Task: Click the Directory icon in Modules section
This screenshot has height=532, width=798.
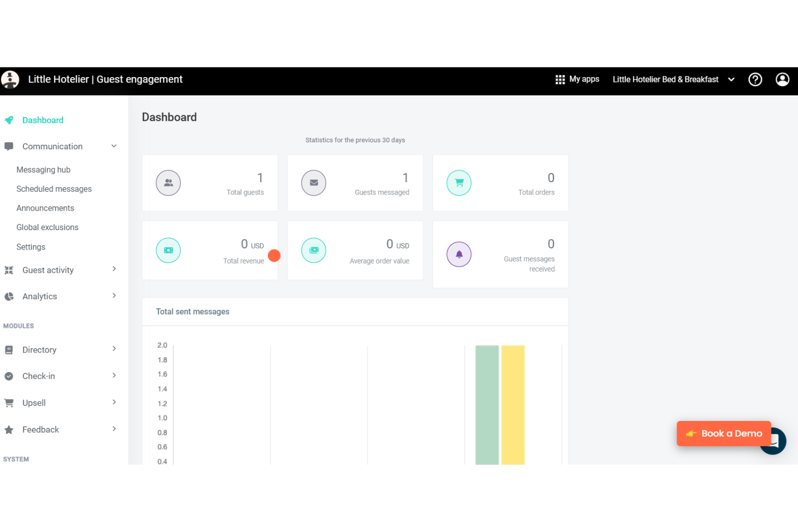Action: [9, 350]
